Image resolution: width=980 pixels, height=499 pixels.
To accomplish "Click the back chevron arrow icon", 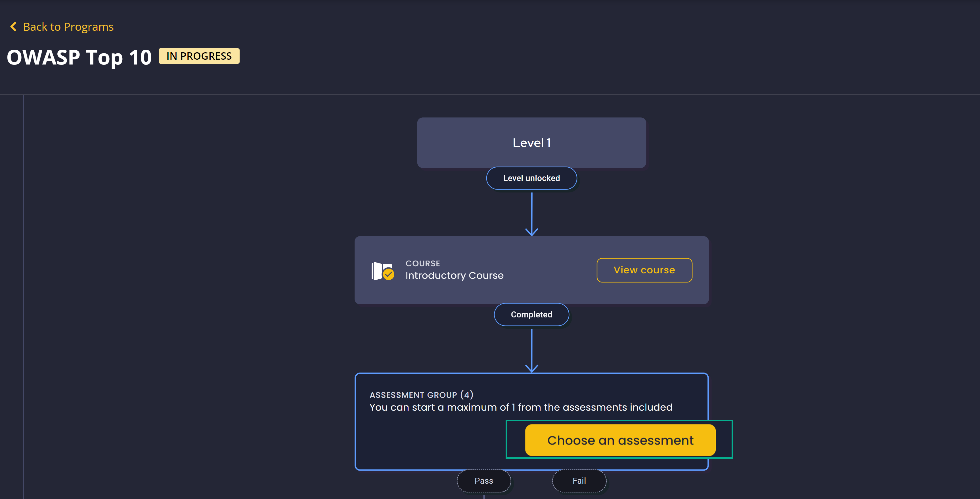I will [x=13, y=27].
